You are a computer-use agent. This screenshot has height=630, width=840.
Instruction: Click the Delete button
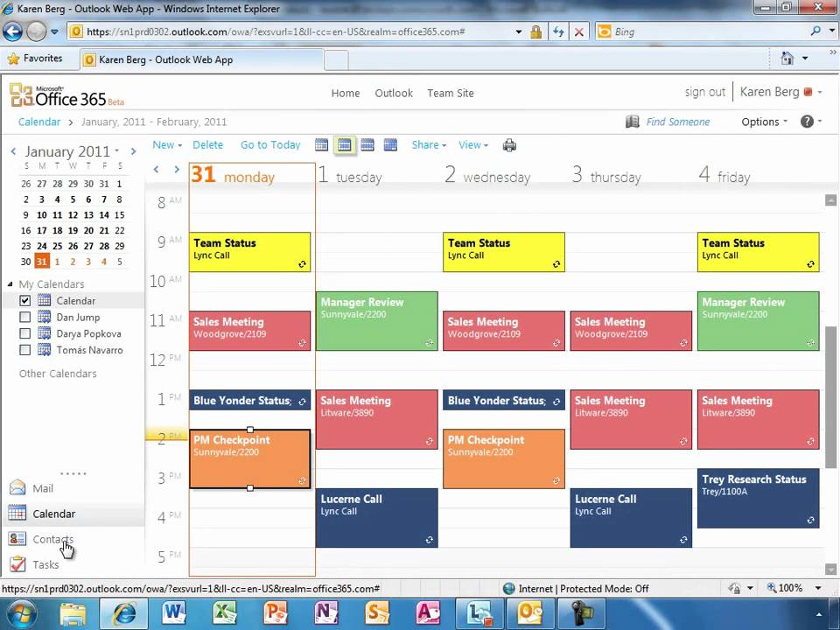(x=208, y=144)
